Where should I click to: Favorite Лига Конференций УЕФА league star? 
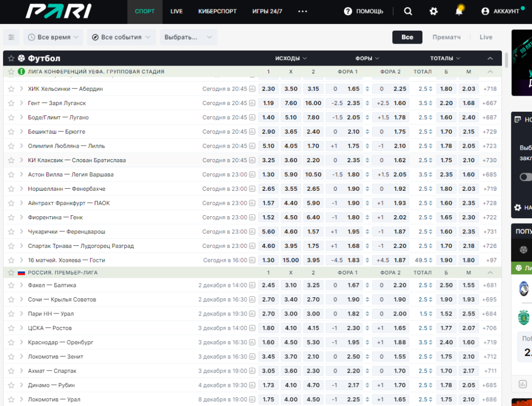click(11, 72)
